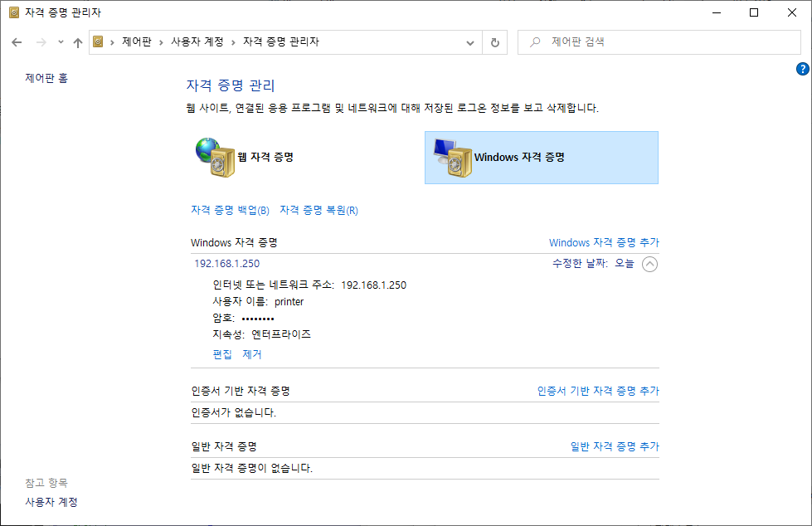Refresh the Credential Manager page
This screenshot has width=812, height=526.
[x=494, y=42]
